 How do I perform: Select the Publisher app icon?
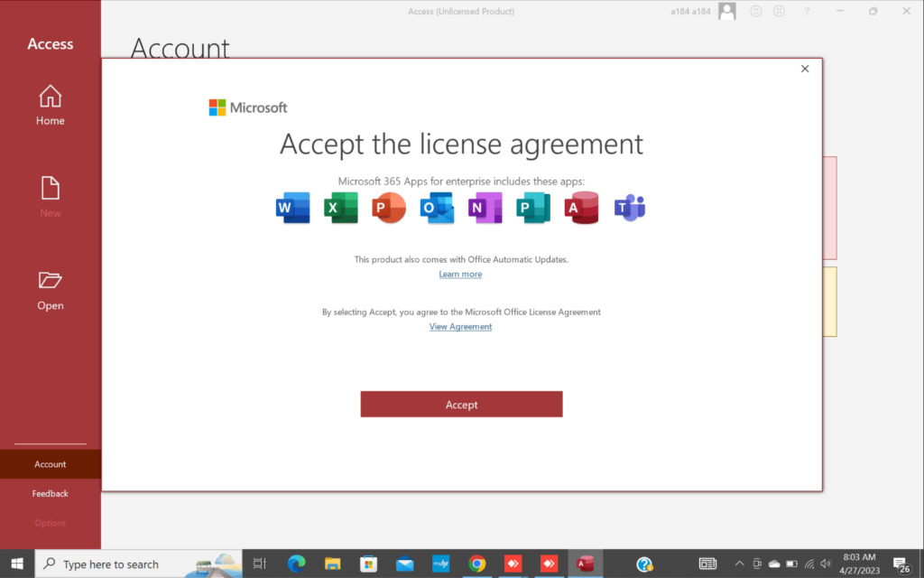pyautogui.click(x=533, y=208)
